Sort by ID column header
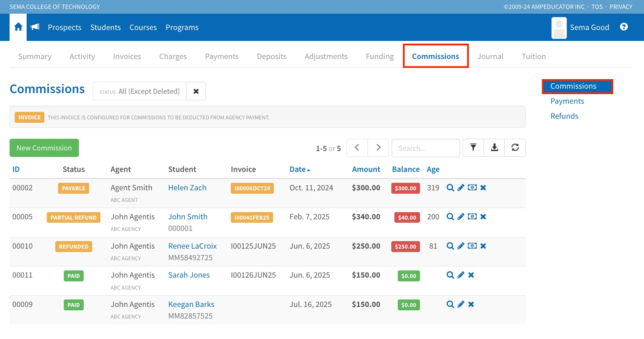 point(16,169)
